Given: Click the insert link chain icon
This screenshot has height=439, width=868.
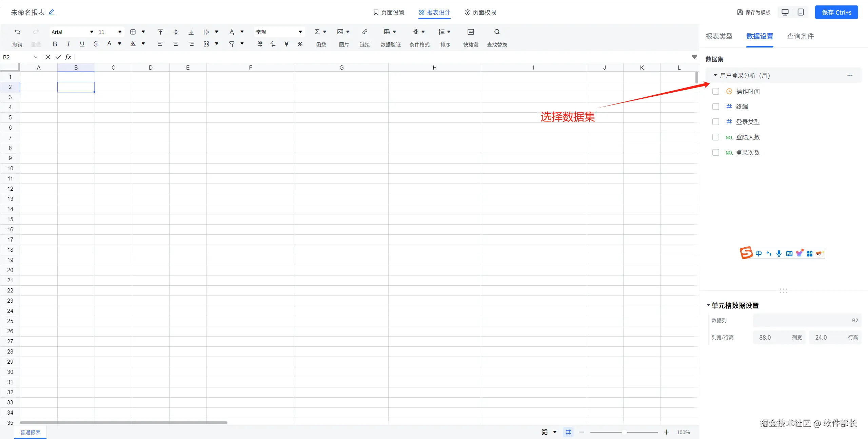Looking at the screenshot, I should tap(364, 32).
